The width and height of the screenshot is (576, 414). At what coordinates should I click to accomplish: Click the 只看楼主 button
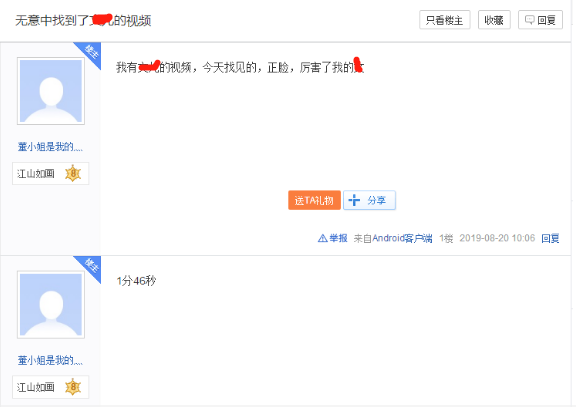click(x=444, y=20)
